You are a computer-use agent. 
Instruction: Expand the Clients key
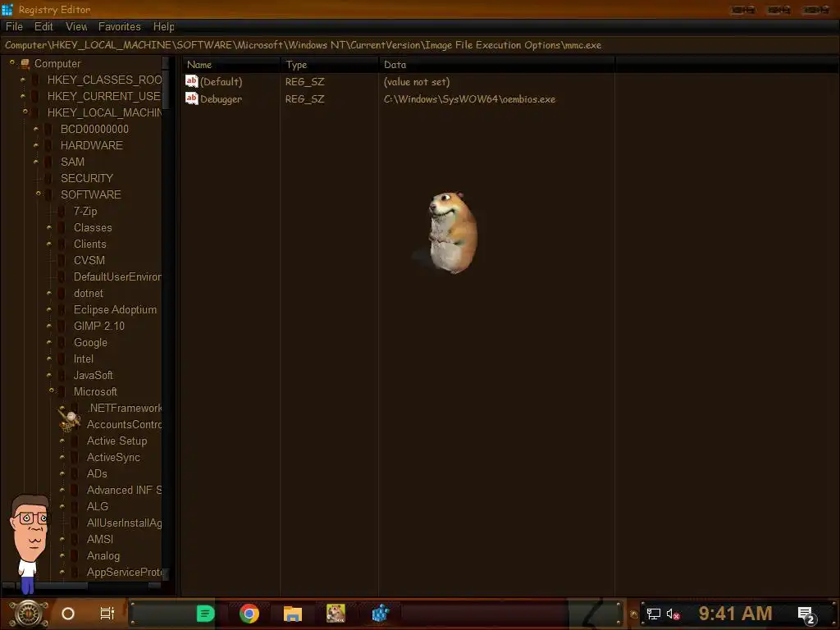tap(48, 244)
